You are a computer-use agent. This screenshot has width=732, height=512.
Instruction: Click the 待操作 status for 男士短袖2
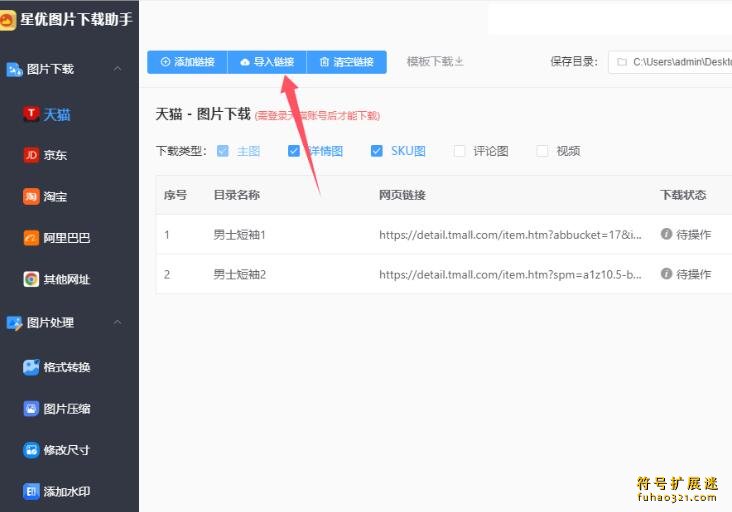coord(694,274)
